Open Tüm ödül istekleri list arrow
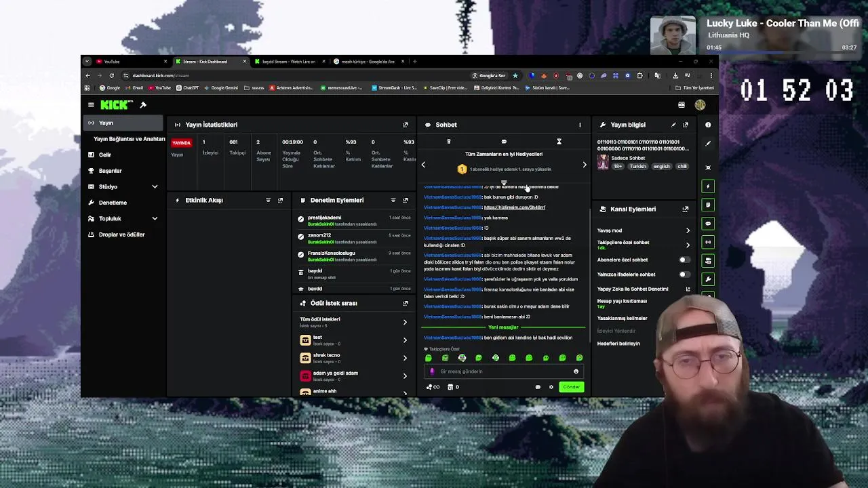Viewport: 868px width, 488px height. tap(405, 322)
